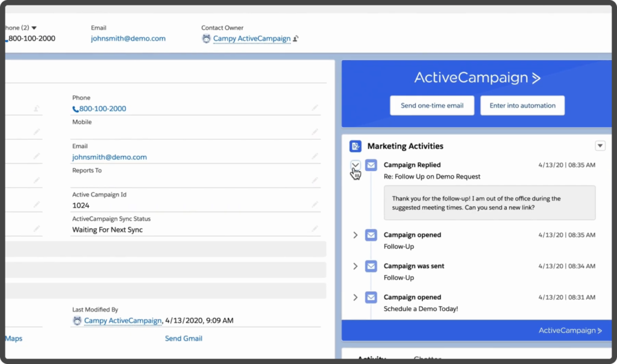Click Send one-time email button
The image size is (617, 364).
tap(432, 105)
